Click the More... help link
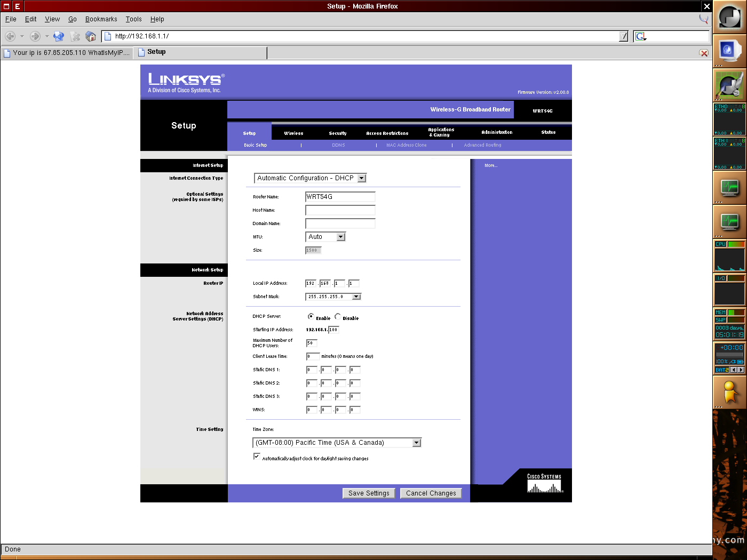Viewport: 747px width, 560px height. pos(491,165)
